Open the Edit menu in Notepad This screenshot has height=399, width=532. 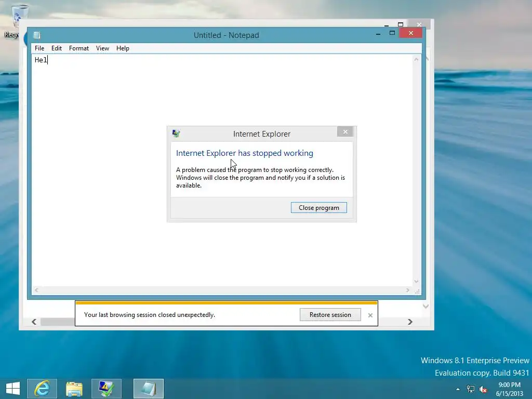57,48
